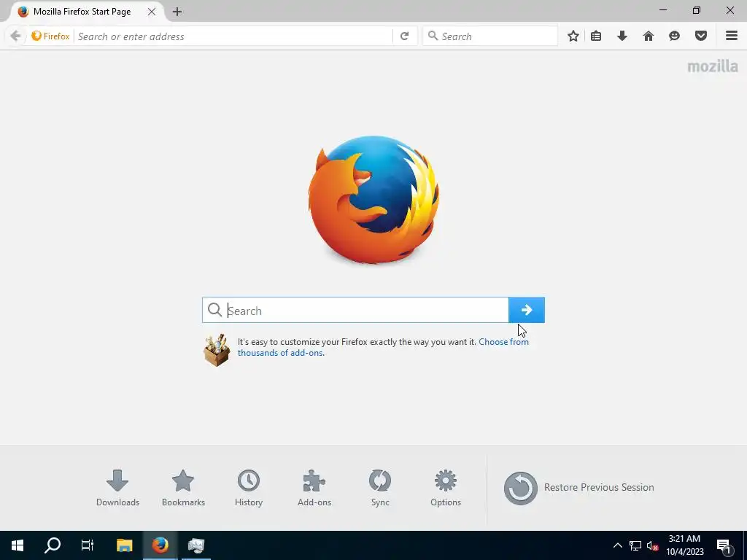Open History from the start page launcher
Screen dimensions: 747x560
[x=249, y=488]
